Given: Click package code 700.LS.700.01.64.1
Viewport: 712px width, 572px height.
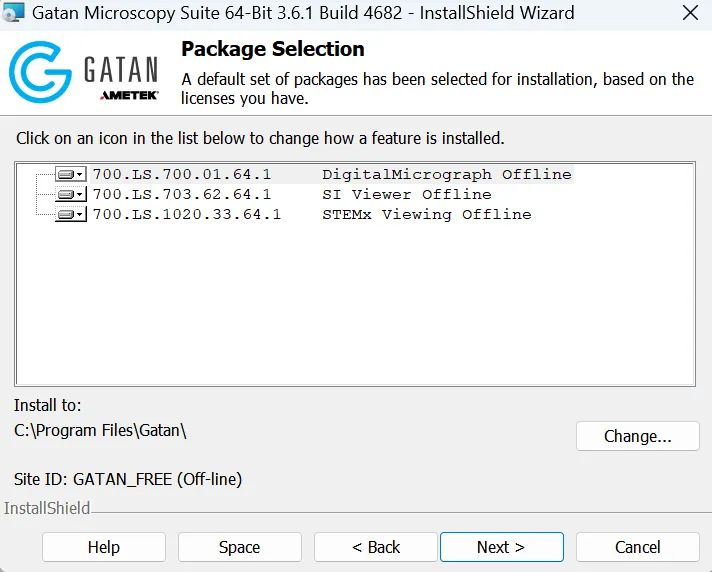Looking at the screenshot, I should [x=182, y=174].
